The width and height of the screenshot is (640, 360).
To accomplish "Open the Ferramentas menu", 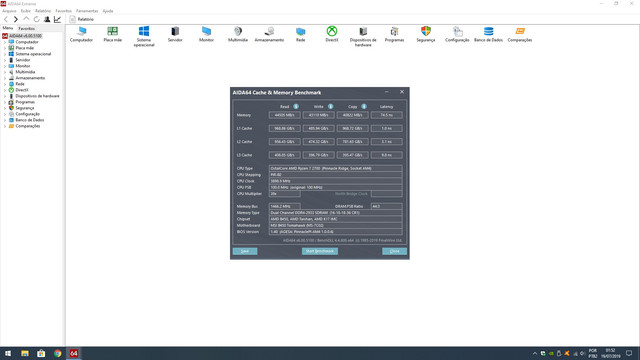I will pos(87,11).
